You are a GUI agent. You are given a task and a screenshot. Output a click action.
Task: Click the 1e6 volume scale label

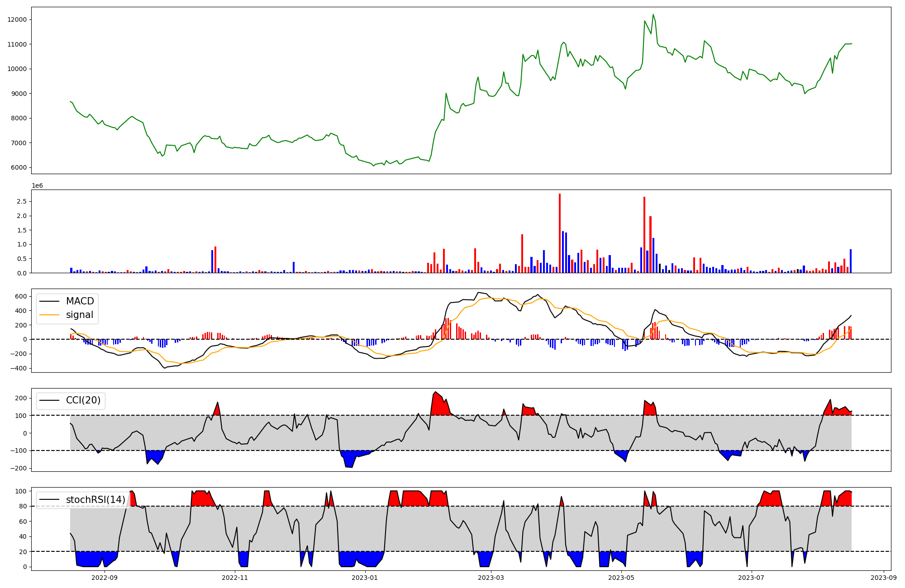tap(37, 185)
